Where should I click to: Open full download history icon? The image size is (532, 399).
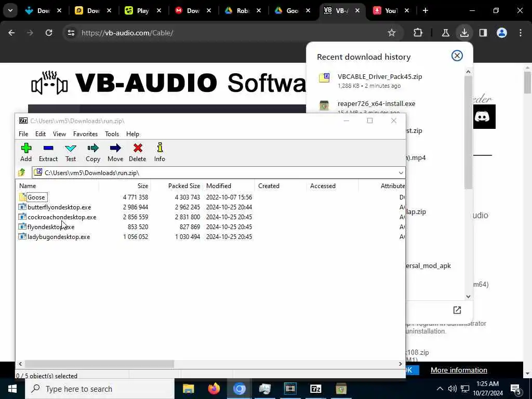(x=457, y=310)
